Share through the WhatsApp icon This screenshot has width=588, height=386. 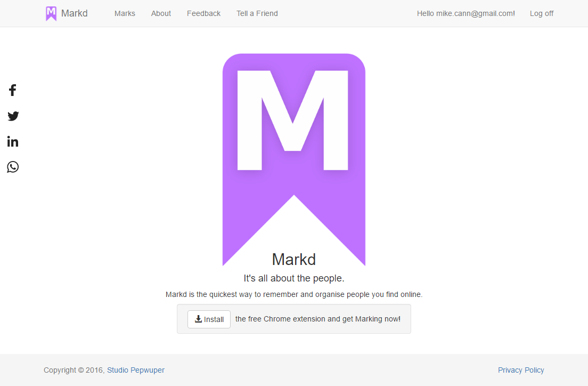13,167
